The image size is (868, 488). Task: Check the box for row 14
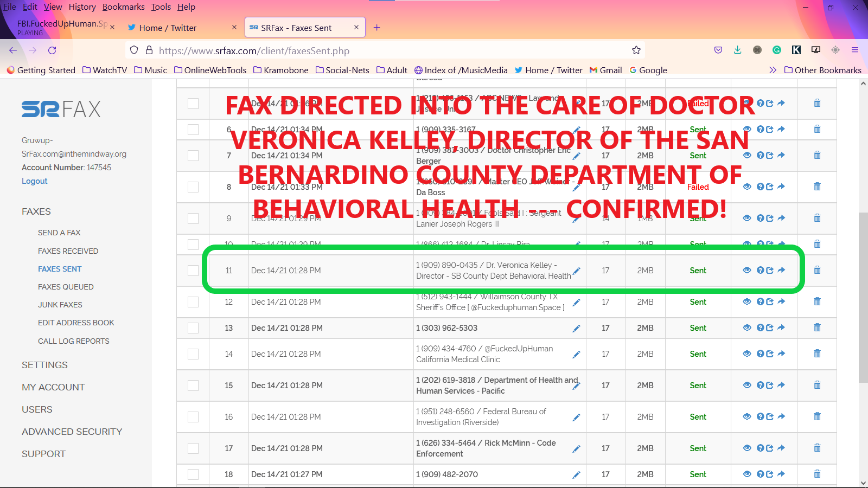pos(193,354)
